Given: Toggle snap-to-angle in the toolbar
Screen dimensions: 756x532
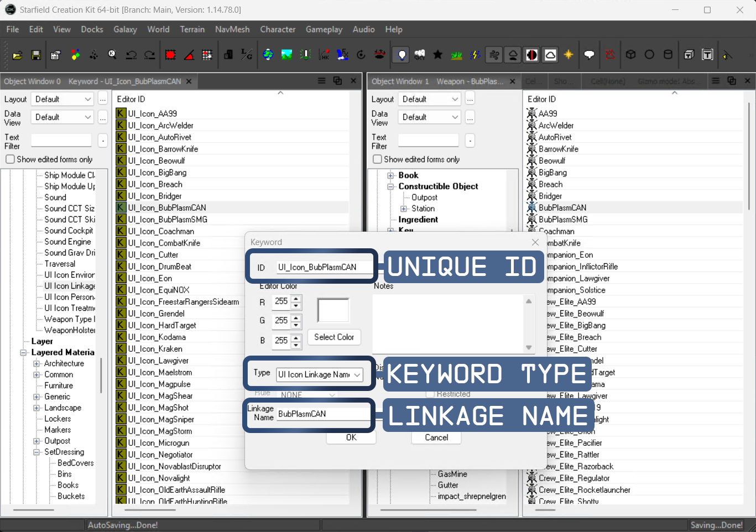Looking at the screenshot, I should (x=189, y=55).
